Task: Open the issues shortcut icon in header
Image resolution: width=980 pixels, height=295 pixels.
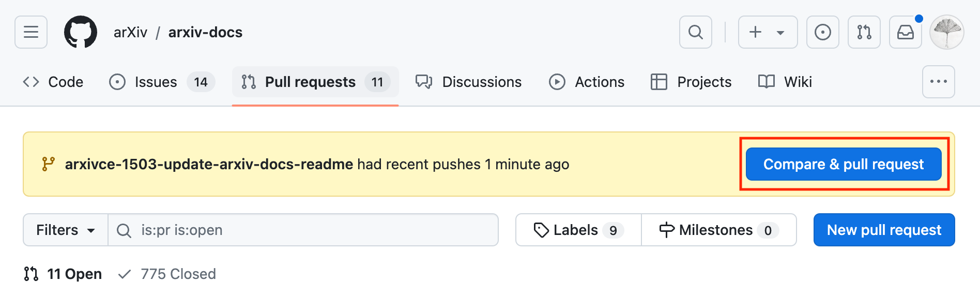Action: [823, 32]
